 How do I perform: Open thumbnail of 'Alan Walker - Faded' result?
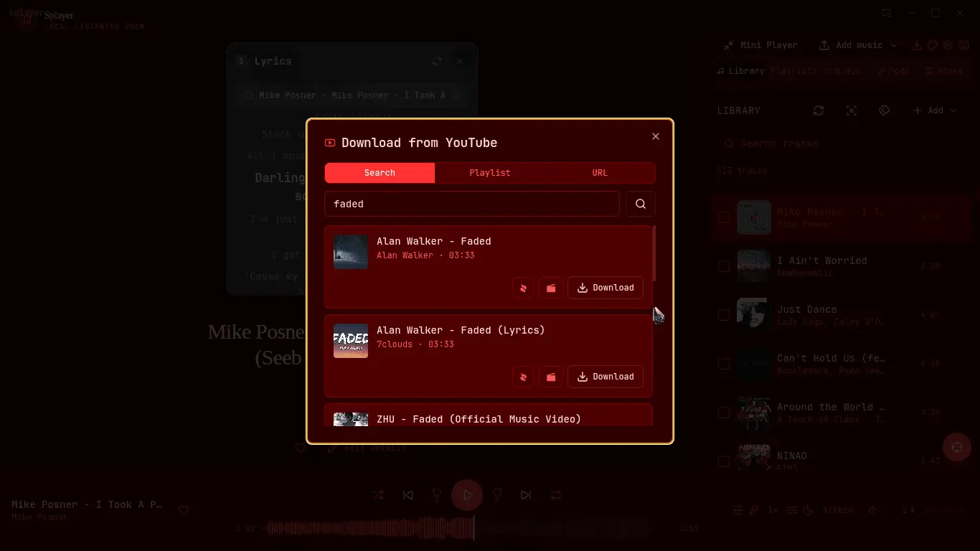click(351, 252)
